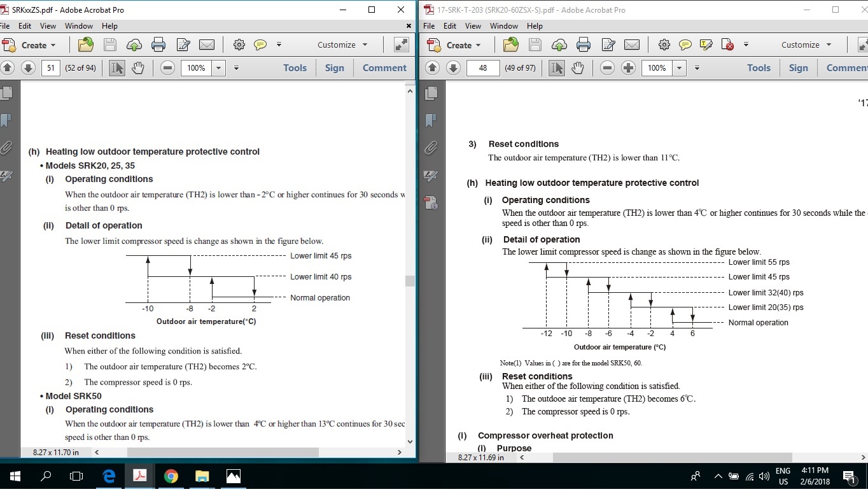
Task: Open bookmarks panel in SRKxxZS.pdf window
Action: (6, 120)
